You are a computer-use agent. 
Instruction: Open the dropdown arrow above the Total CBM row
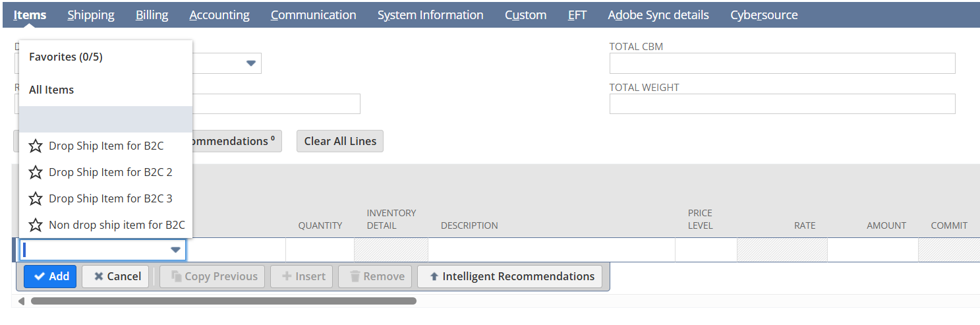(250, 63)
